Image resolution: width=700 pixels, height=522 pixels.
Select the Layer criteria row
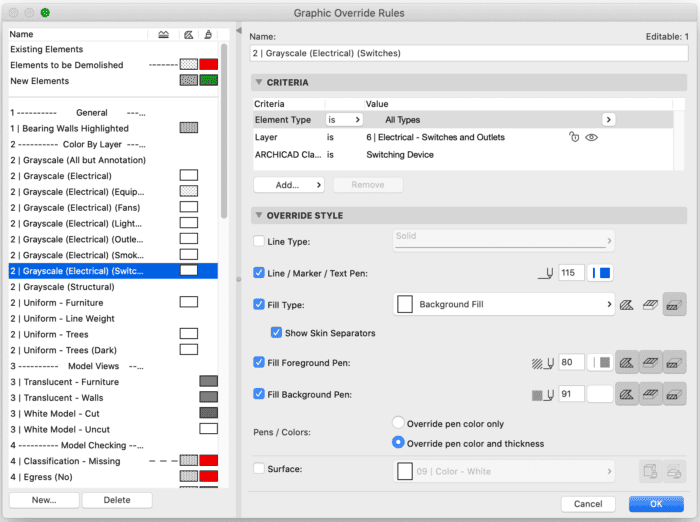[463, 137]
